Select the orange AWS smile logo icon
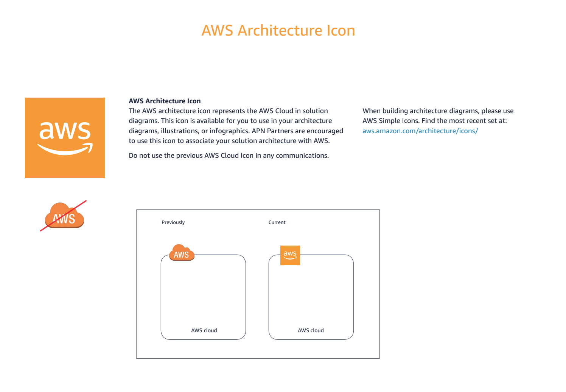Image resolution: width=566 pixels, height=392 pixels. click(65, 137)
